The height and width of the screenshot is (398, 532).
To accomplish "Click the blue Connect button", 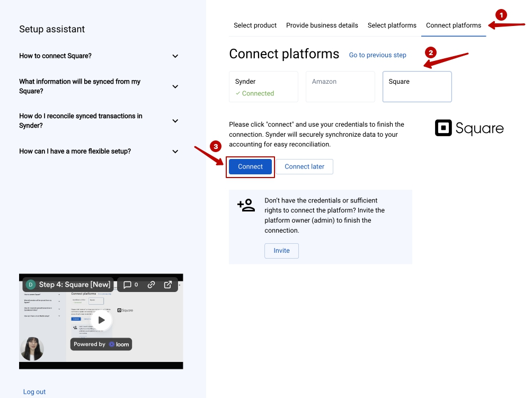I will click(x=251, y=166).
